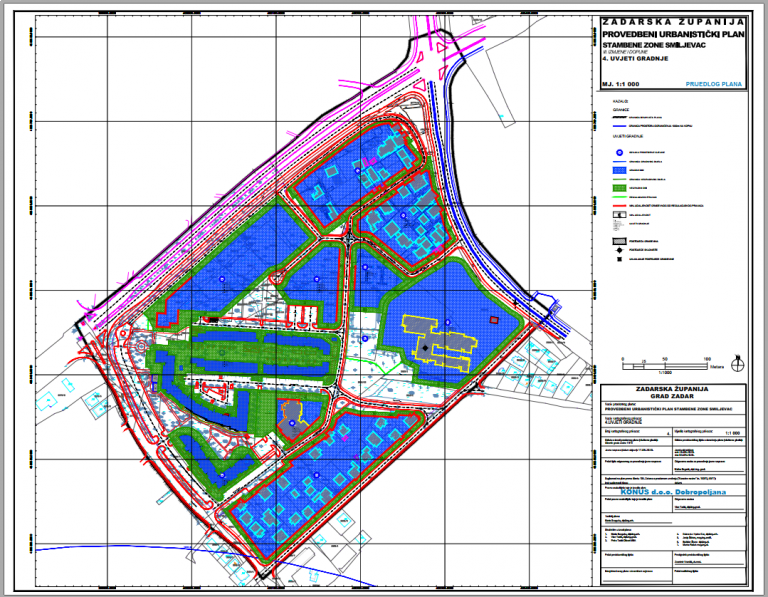
Task: Click the scale bar graphic
Action: pos(675,364)
